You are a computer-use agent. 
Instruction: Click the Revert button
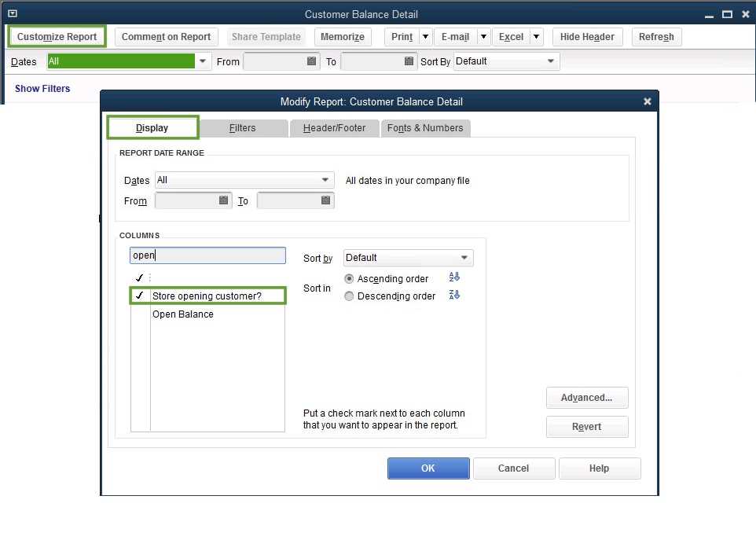click(x=587, y=427)
